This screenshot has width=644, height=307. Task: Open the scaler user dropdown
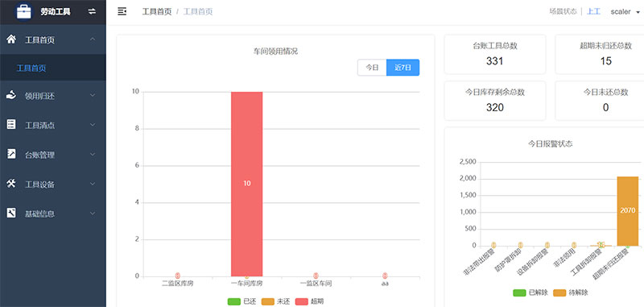point(625,12)
